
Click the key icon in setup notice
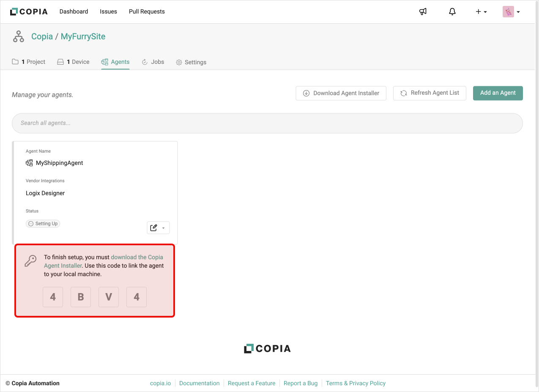click(30, 261)
